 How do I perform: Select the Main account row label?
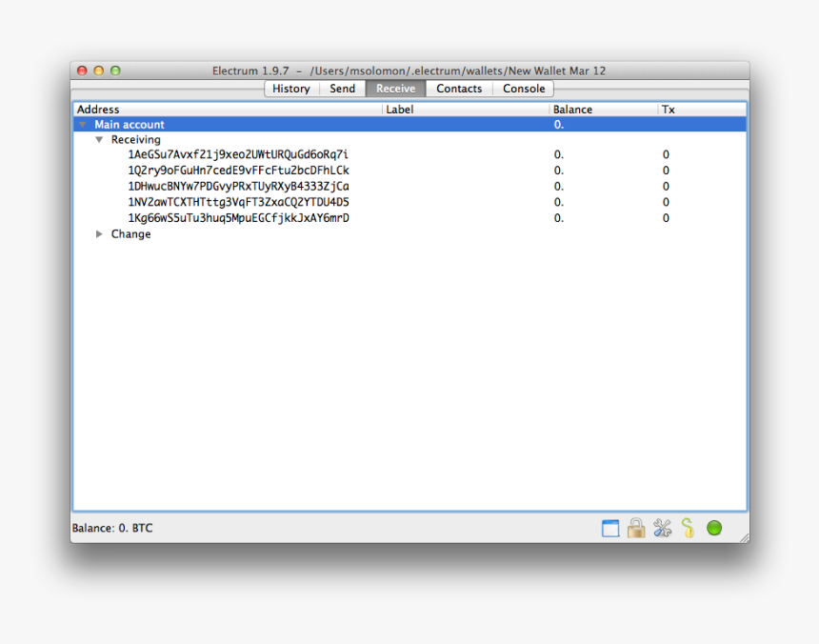129,124
